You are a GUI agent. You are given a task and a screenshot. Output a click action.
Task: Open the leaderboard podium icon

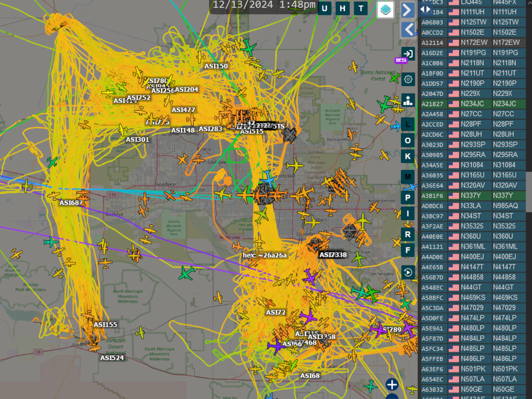pos(408,100)
